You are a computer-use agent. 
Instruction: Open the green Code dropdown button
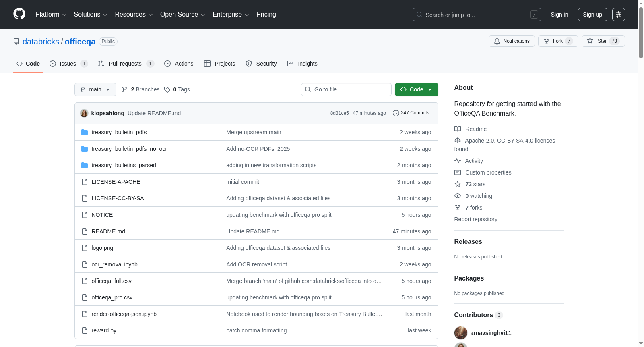417,89
